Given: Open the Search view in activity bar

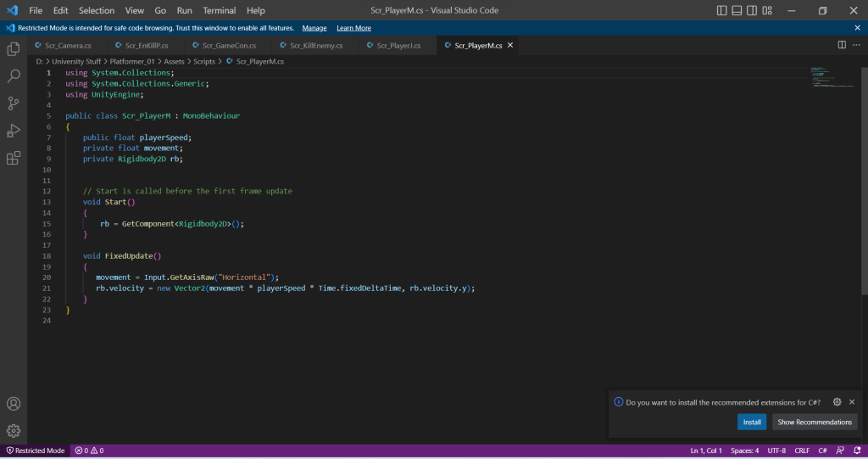Looking at the screenshot, I should tap(14, 76).
